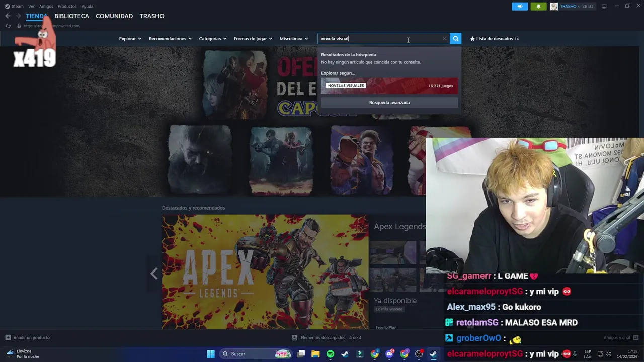Screen dimensions: 644x362
Task: Click the 'No hay ningún artículo' message
Action: click(371, 62)
